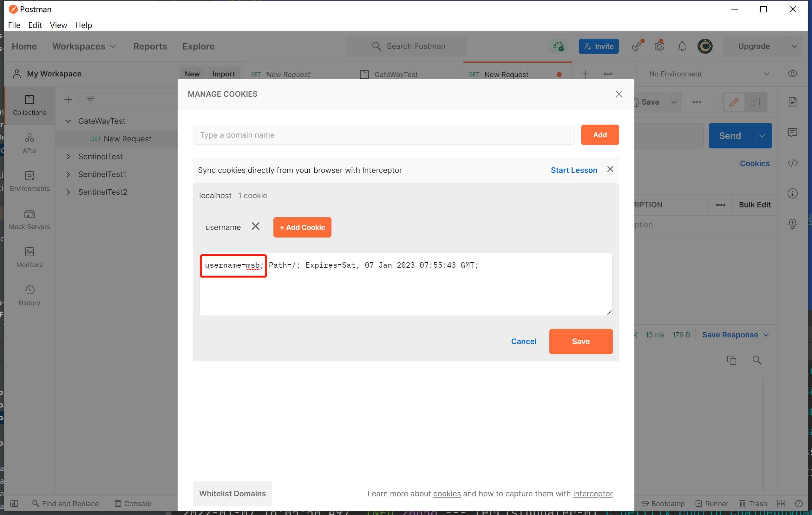Open the capture requests satellite icon

[x=637, y=46]
